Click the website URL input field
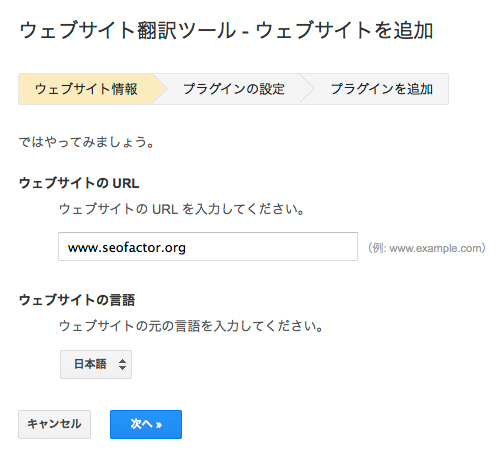The width and height of the screenshot is (504, 459). (x=208, y=247)
